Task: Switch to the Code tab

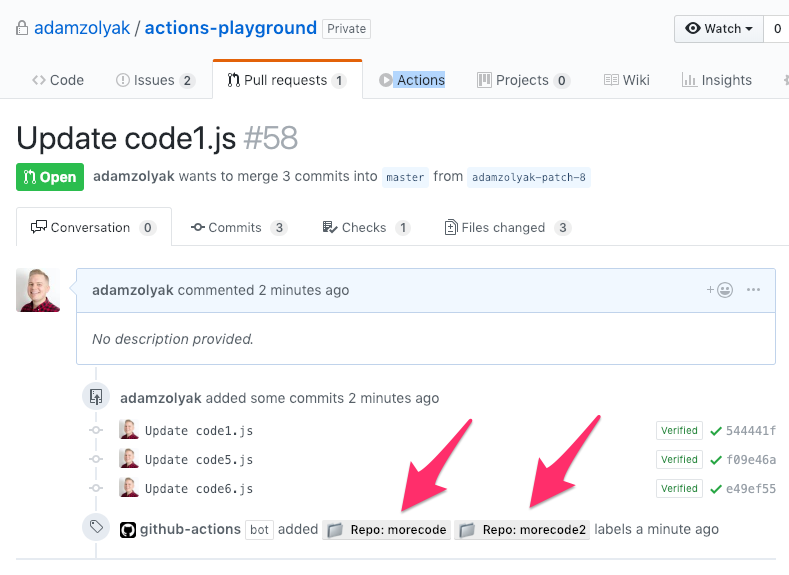Action: tap(58, 80)
